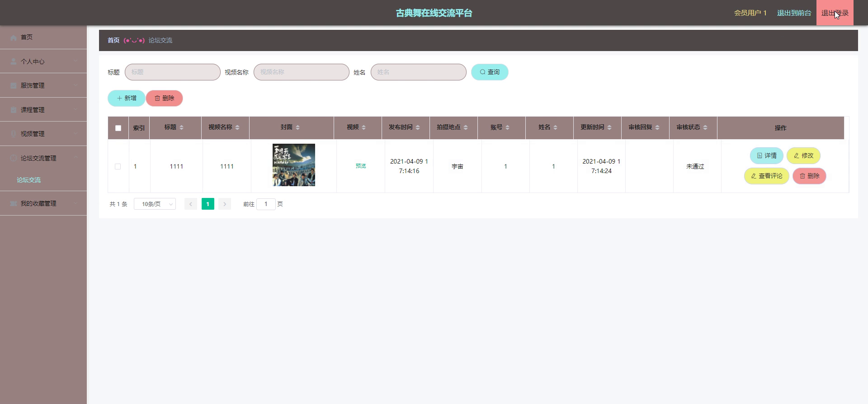This screenshot has width=868, height=404.
Task: Expand the 课程管理 menu chevron
Action: pos(75,110)
